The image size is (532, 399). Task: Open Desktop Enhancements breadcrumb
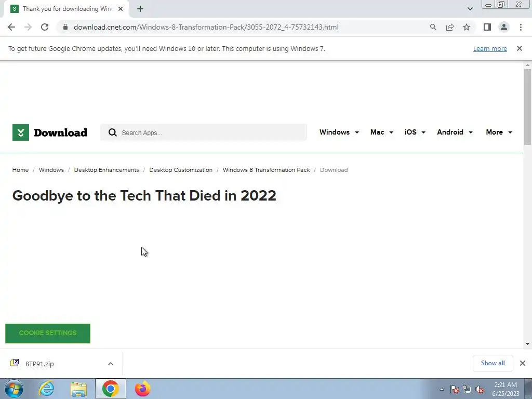[x=107, y=170]
